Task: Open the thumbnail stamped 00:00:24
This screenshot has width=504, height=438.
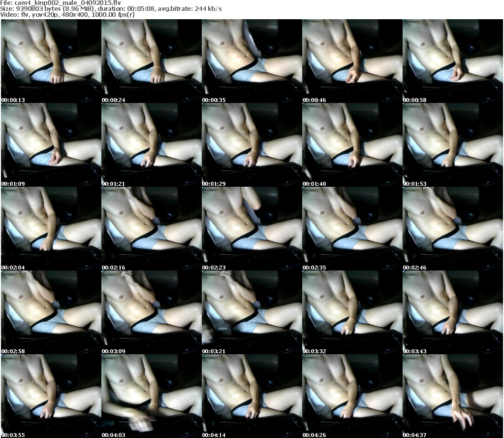Action: pyautogui.click(x=152, y=61)
